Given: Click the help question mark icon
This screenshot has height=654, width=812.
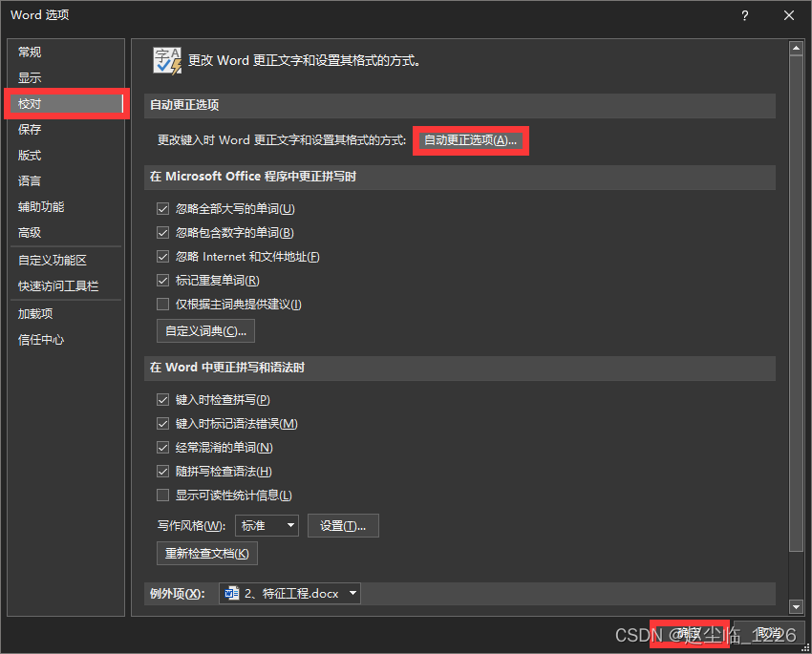Looking at the screenshot, I should click(745, 15).
